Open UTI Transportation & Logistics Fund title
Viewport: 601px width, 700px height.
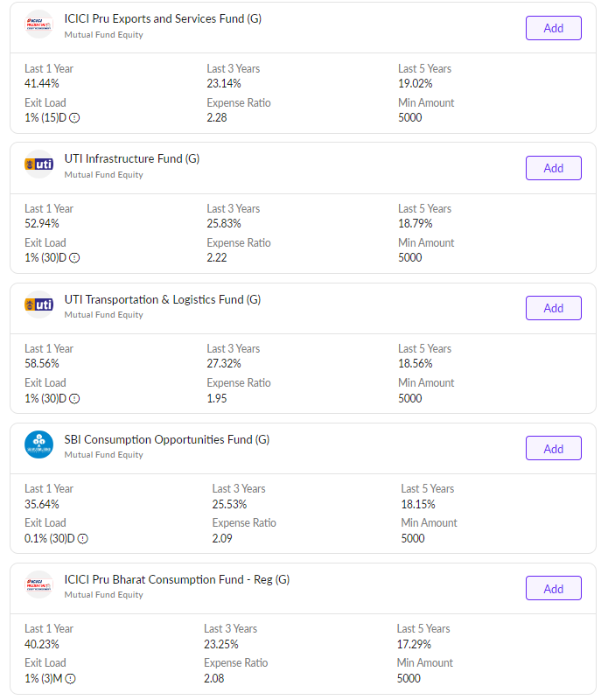tap(163, 299)
